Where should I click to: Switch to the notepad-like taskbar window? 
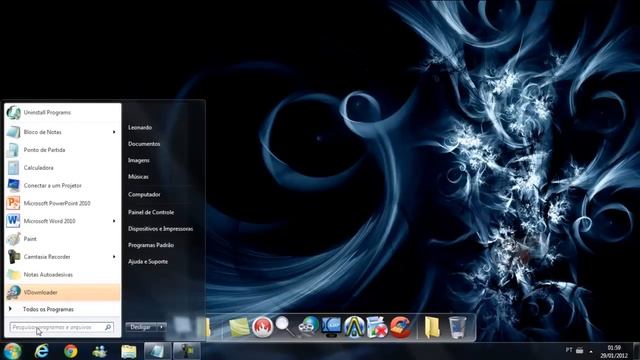click(x=157, y=351)
